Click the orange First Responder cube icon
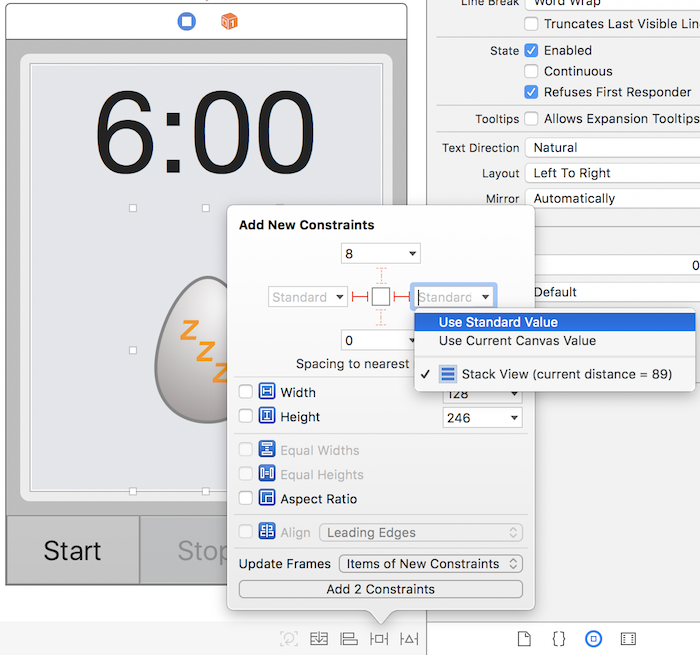Screen dimensions: 700x655 229,21
